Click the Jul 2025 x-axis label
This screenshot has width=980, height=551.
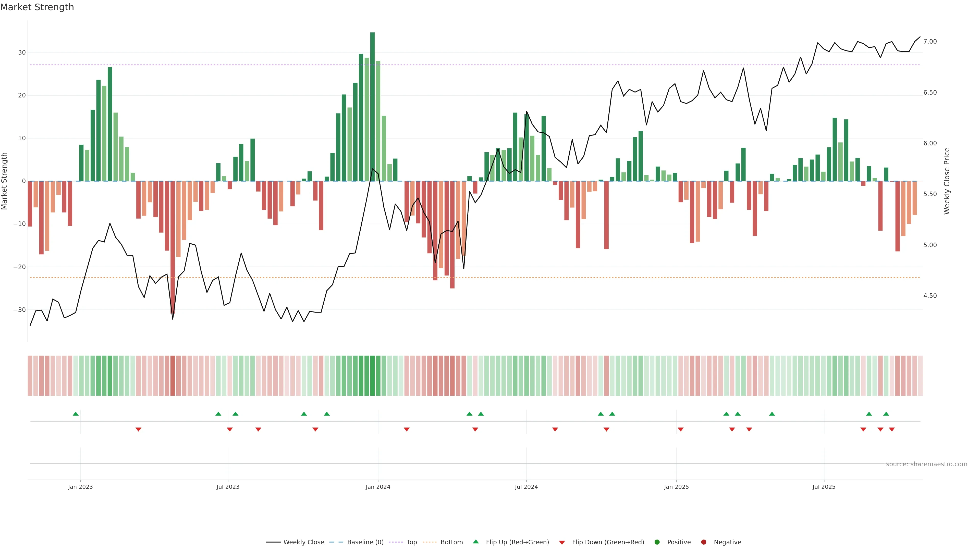pyautogui.click(x=824, y=487)
